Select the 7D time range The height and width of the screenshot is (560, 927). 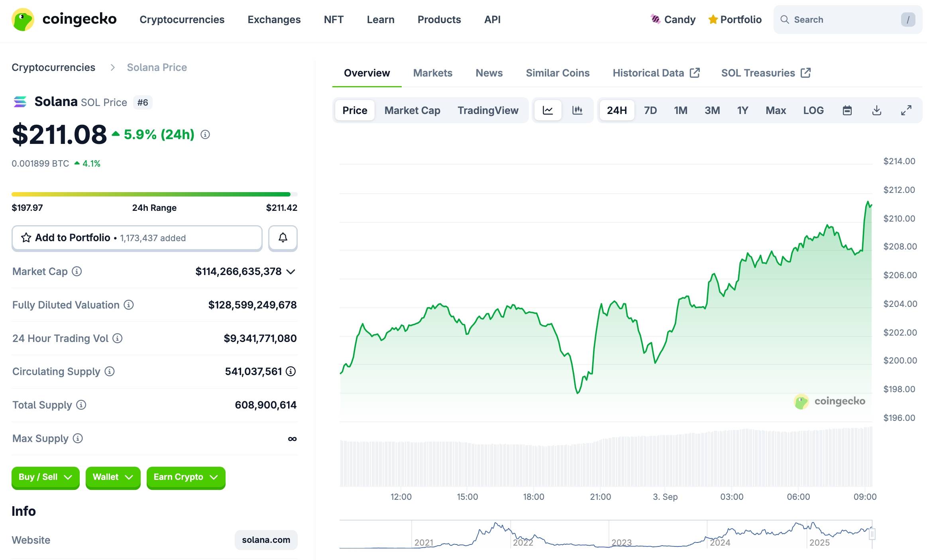coord(650,110)
